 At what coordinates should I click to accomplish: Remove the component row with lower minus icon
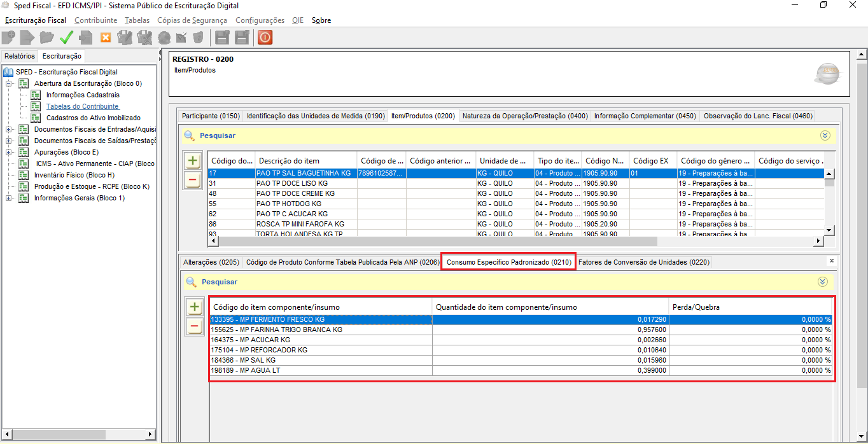coord(195,327)
